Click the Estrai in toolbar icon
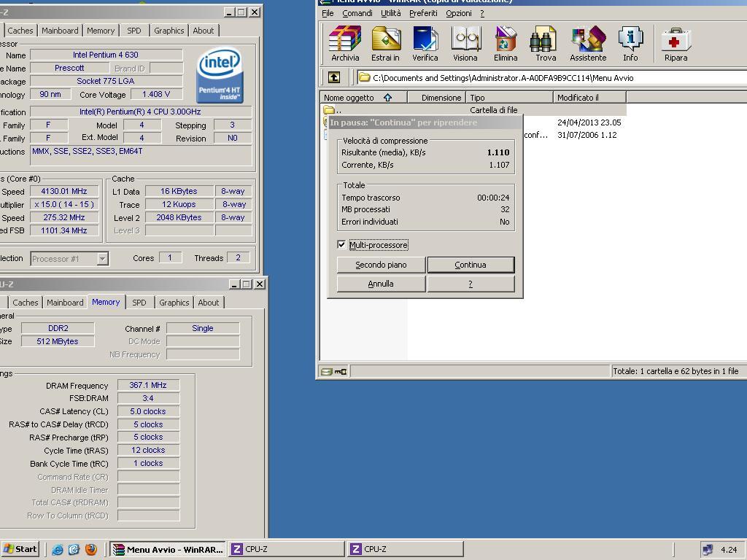The width and height of the screenshot is (747, 560). 385,44
